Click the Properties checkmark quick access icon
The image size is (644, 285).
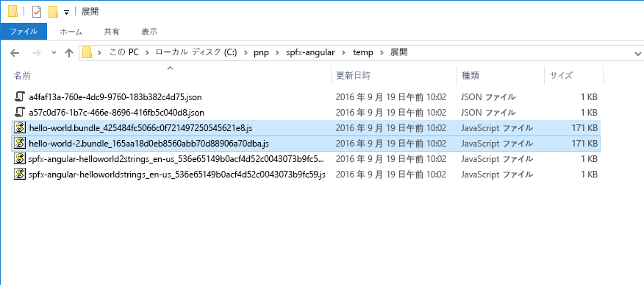37,12
